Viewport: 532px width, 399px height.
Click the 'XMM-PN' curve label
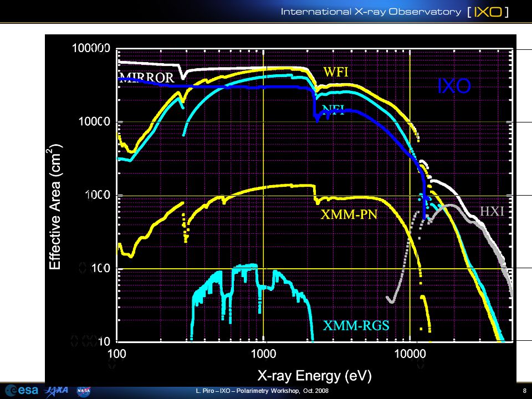[x=349, y=214]
